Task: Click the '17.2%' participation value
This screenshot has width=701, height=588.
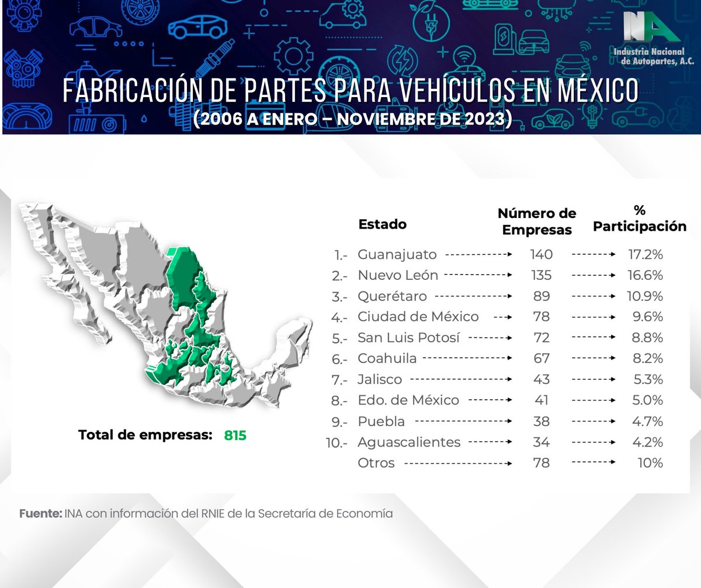Action: tap(646, 255)
